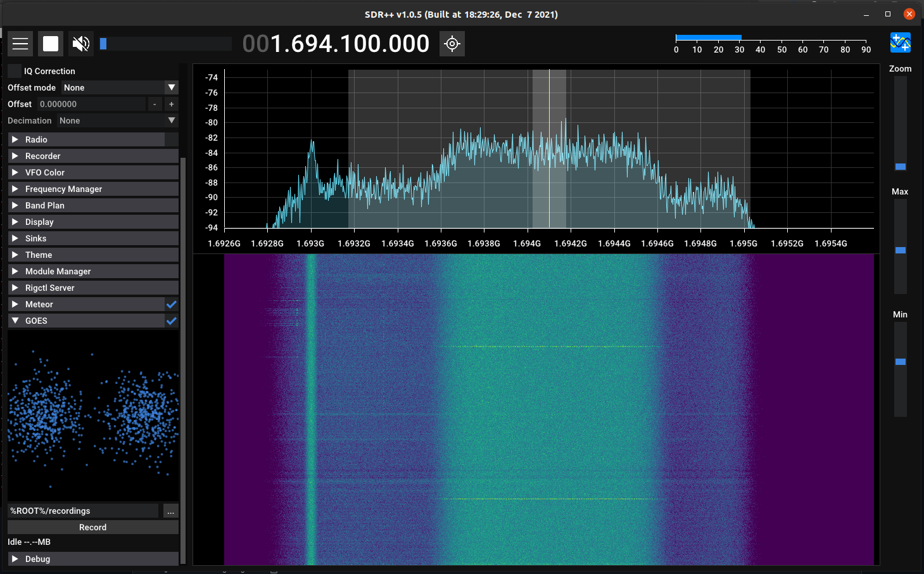
Task: Expand the Display section
Action: (x=93, y=222)
